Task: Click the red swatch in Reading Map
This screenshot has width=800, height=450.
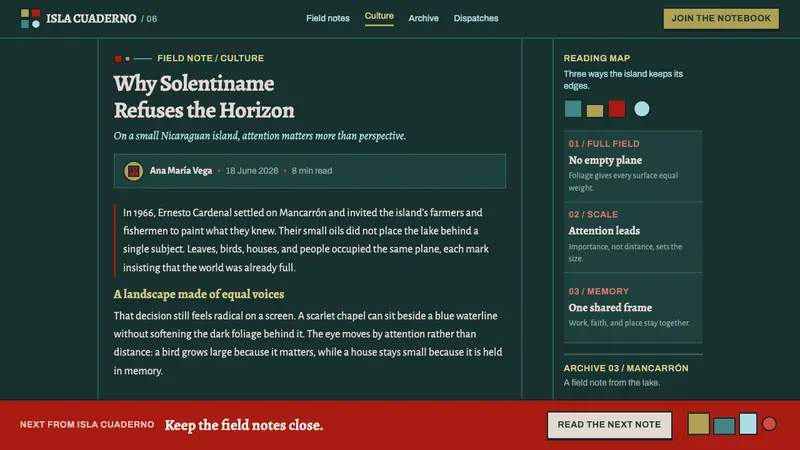Action: [617, 109]
